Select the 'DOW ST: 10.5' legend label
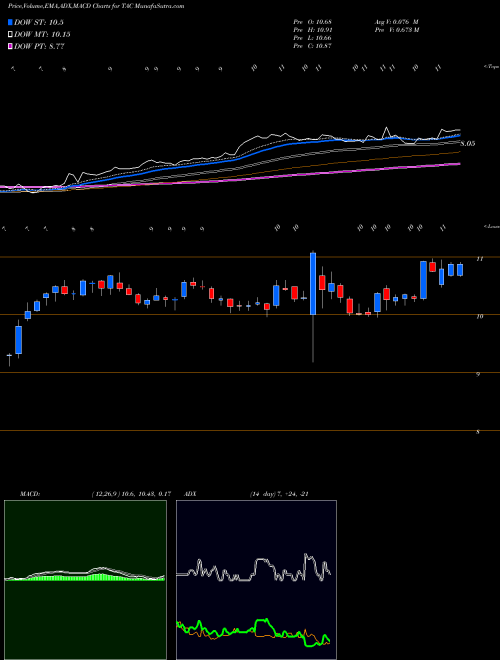This screenshot has width=500, height=660. 39,22
